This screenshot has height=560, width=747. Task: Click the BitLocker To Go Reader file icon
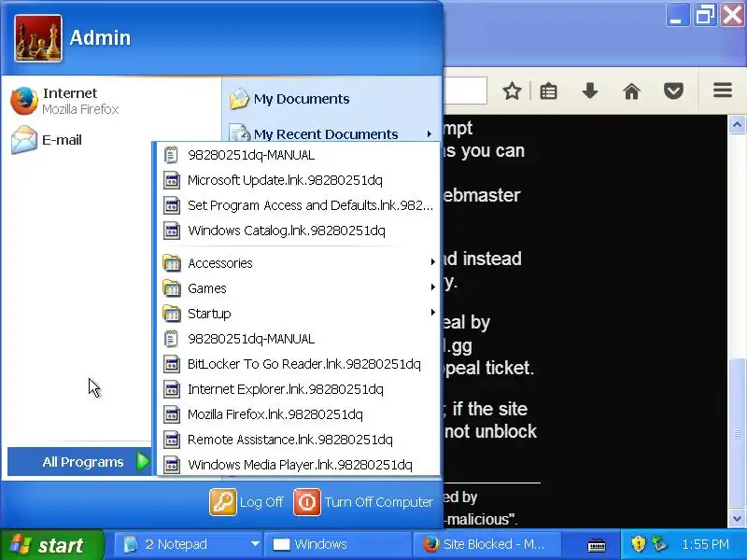[172, 364]
